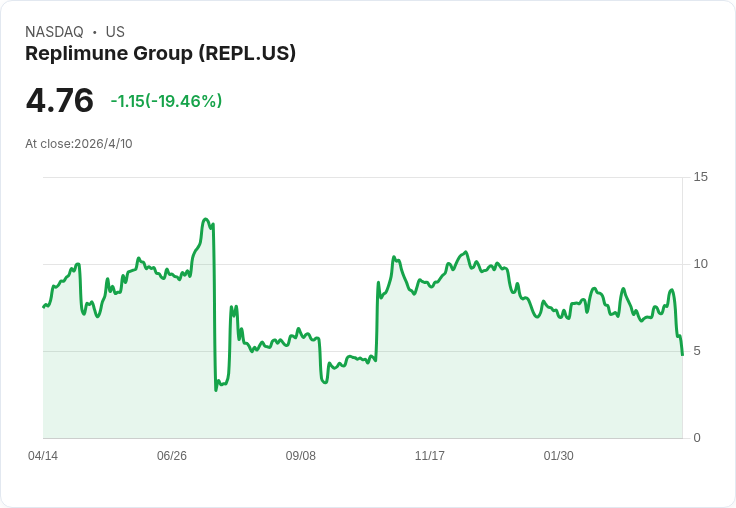Click the At close:2026/4/10 text
Viewport: 736px width, 508px height.
pyautogui.click(x=79, y=144)
